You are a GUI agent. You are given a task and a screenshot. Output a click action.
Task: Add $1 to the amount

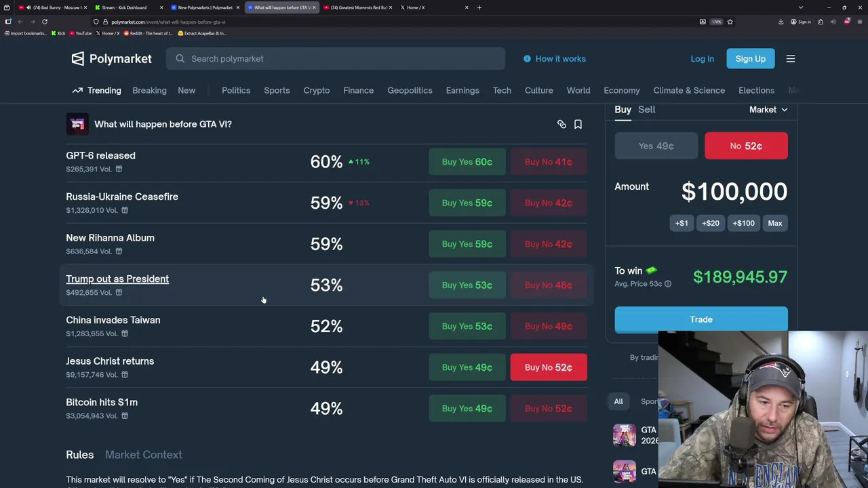[x=682, y=223]
